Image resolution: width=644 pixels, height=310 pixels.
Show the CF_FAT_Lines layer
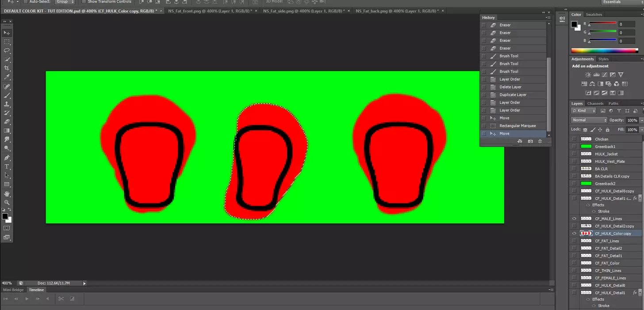coord(574,241)
